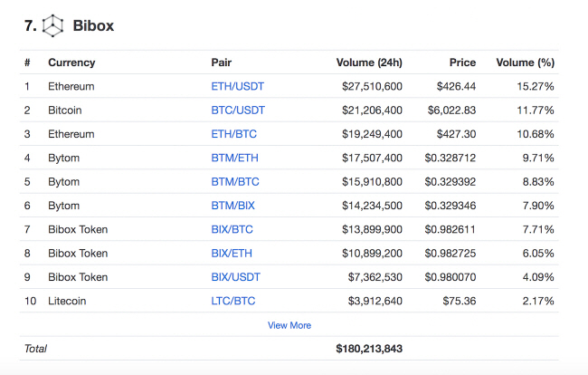The width and height of the screenshot is (588, 375).
Task: Click the $0.329392 price cell
Action: point(450,182)
